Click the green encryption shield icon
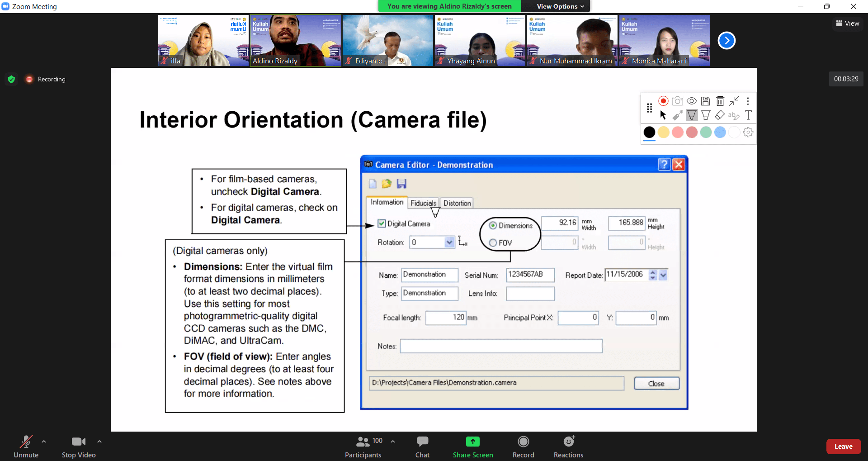Screen dimensions: 868x461 11,79
